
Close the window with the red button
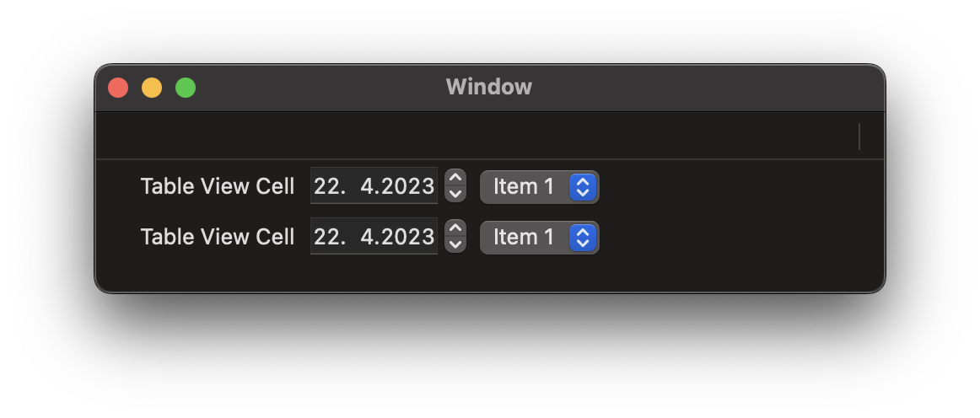tap(118, 88)
